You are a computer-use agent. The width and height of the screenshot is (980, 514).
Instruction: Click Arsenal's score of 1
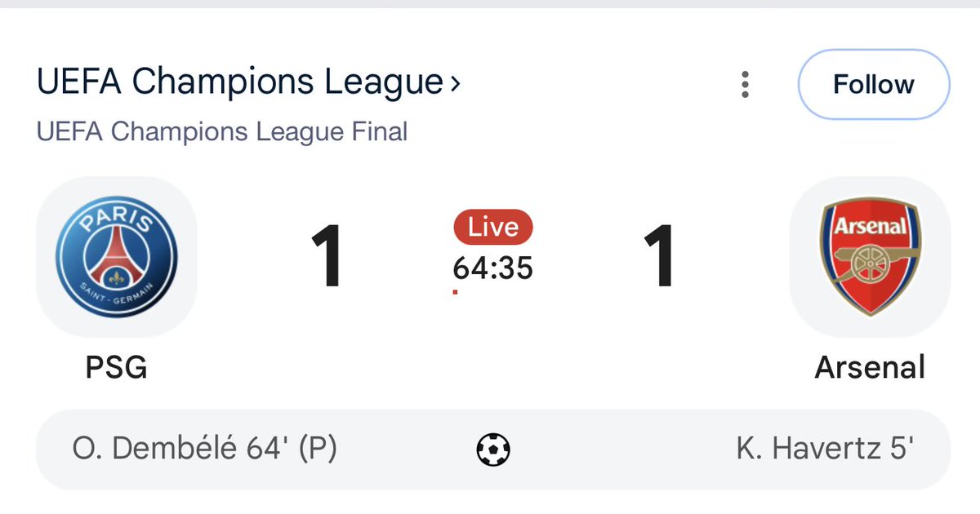pos(659,257)
